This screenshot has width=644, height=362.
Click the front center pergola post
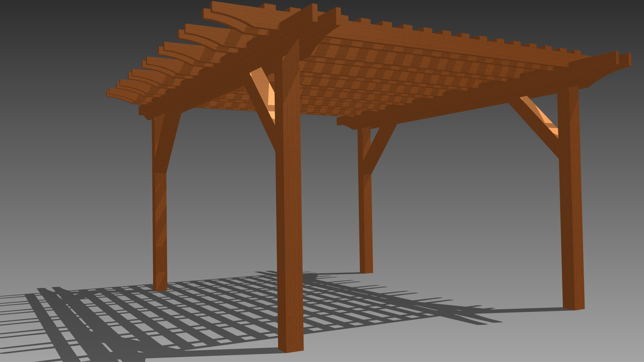(x=289, y=218)
